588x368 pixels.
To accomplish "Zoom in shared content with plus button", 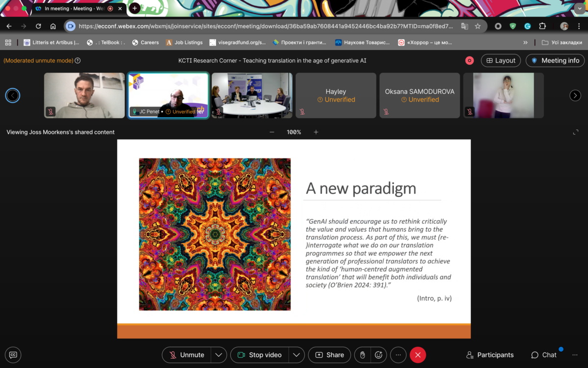I will 316,132.
